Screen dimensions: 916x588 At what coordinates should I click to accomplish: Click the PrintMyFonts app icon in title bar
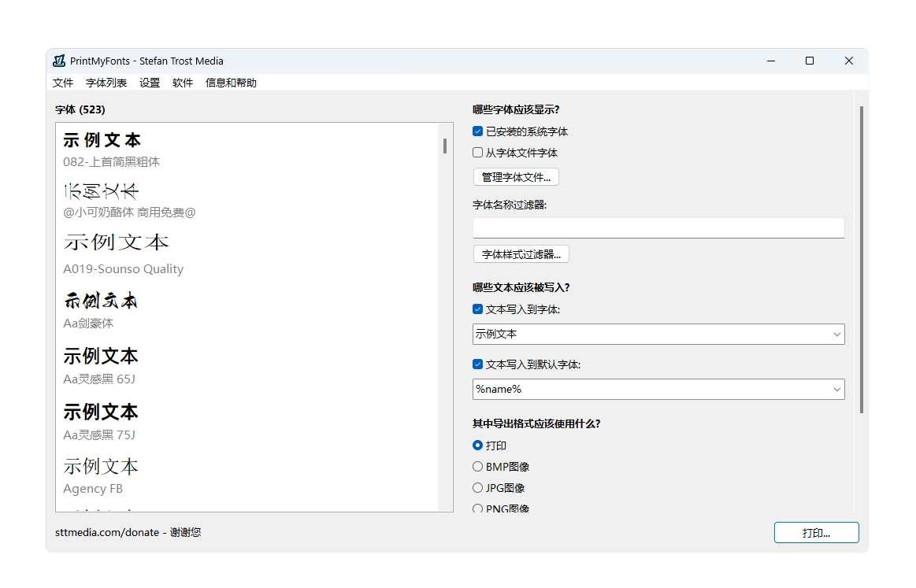(59, 61)
